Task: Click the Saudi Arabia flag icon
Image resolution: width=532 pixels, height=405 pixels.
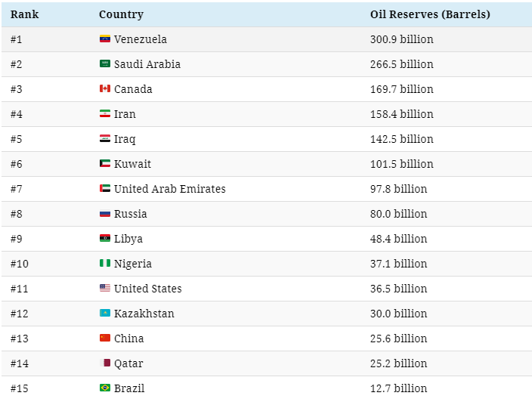Action: pyautogui.click(x=105, y=63)
